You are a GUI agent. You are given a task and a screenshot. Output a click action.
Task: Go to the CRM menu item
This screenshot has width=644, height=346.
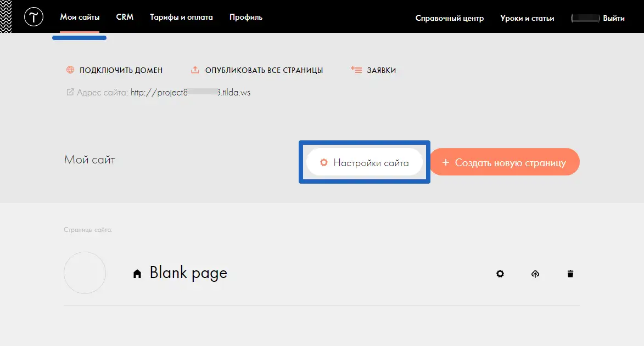pyautogui.click(x=125, y=18)
